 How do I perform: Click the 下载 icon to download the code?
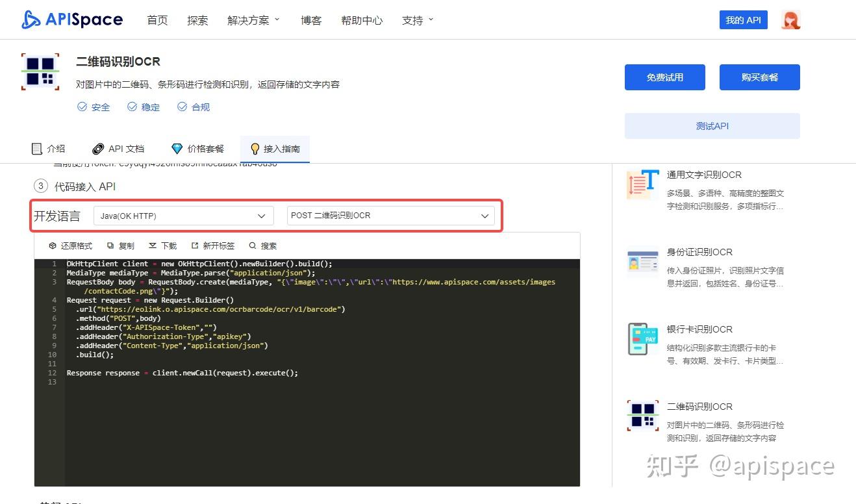[153, 246]
